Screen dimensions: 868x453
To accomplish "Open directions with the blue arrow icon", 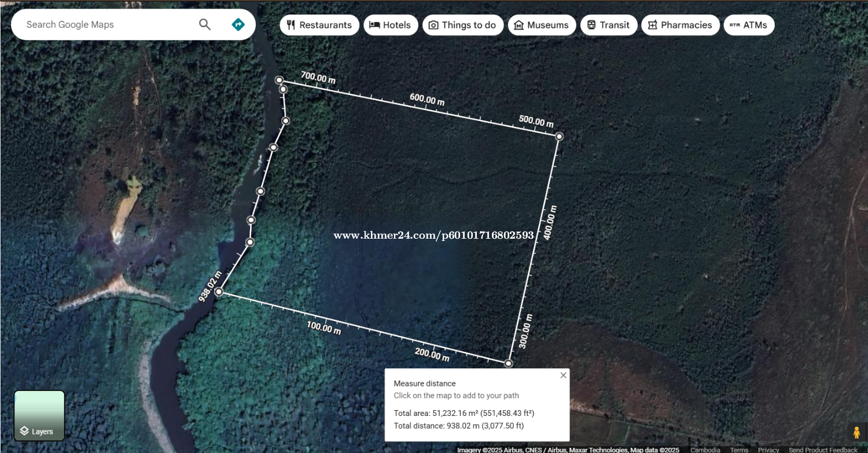I will click(238, 24).
